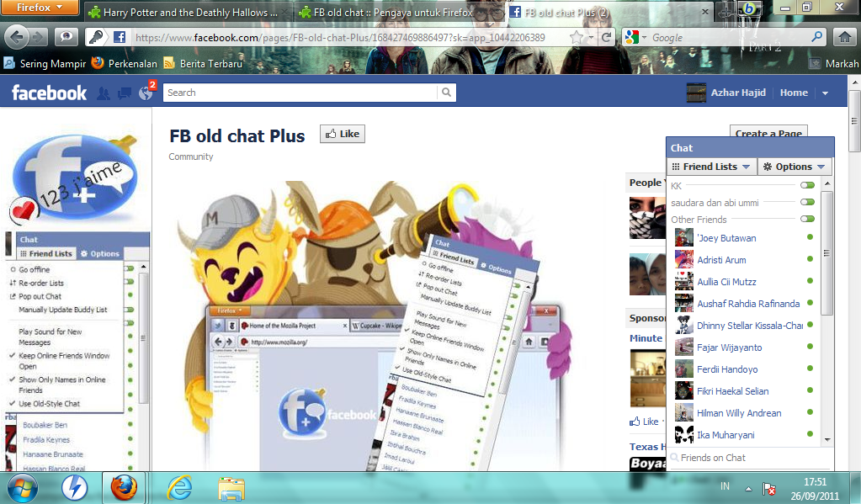The height and width of the screenshot is (504, 861).
Task: Like the FB old chat Plus page
Action: [342, 134]
